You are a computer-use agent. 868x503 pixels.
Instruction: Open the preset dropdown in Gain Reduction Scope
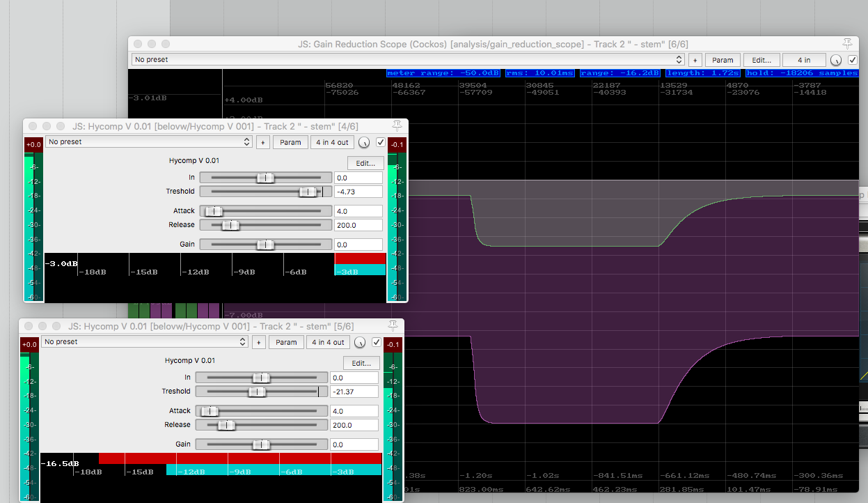[x=408, y=60]
